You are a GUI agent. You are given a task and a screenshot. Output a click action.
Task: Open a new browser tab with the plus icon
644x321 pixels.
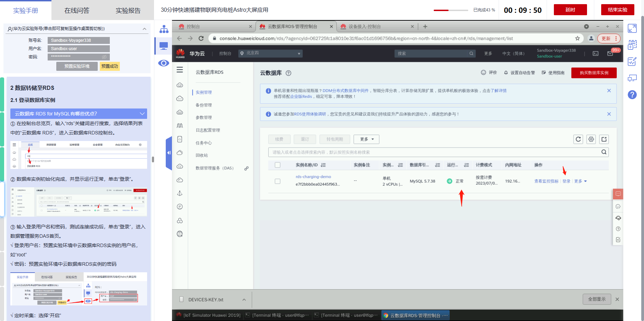pos(425,27)
